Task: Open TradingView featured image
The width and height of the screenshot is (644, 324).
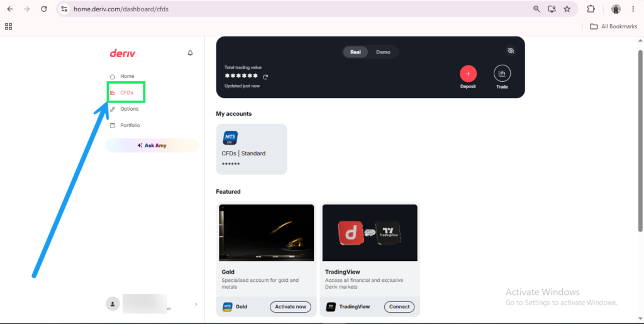Action: coord(370,232)
